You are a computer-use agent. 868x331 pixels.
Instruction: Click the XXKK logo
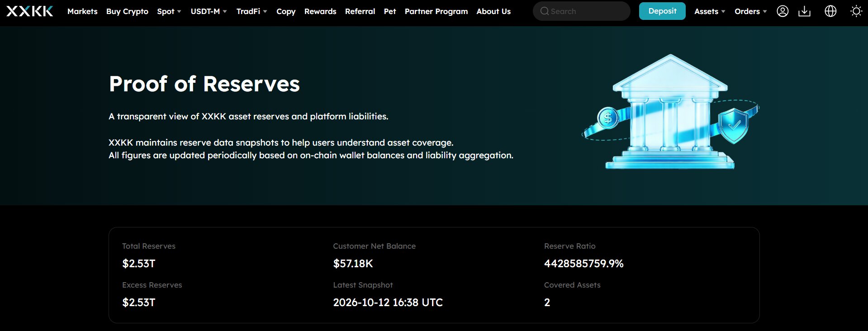coord(30,11)
